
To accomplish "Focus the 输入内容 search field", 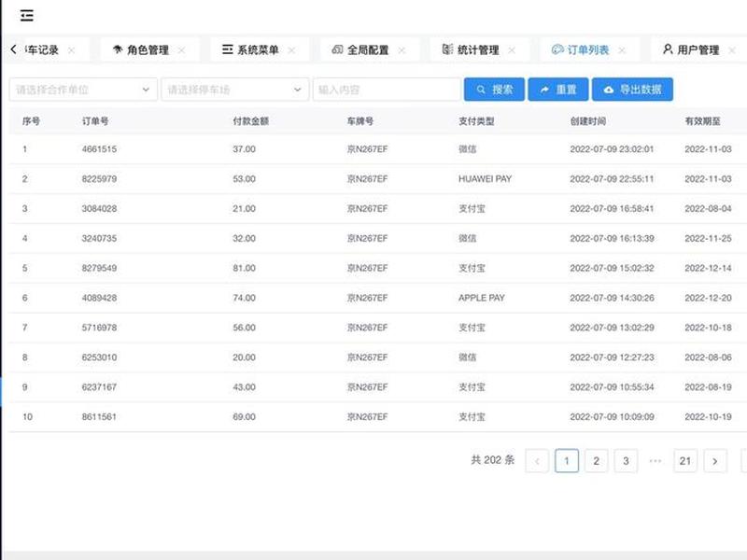I will pos(387,90).
